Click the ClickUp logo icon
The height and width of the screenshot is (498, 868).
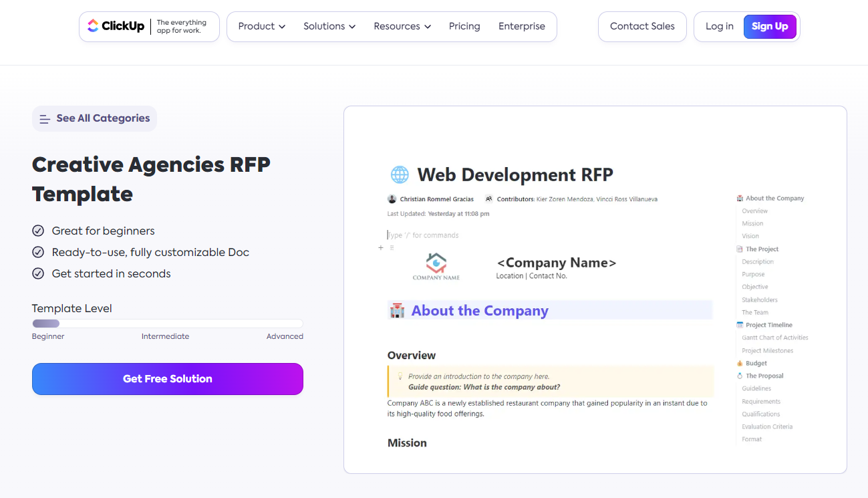coord(93,26)
